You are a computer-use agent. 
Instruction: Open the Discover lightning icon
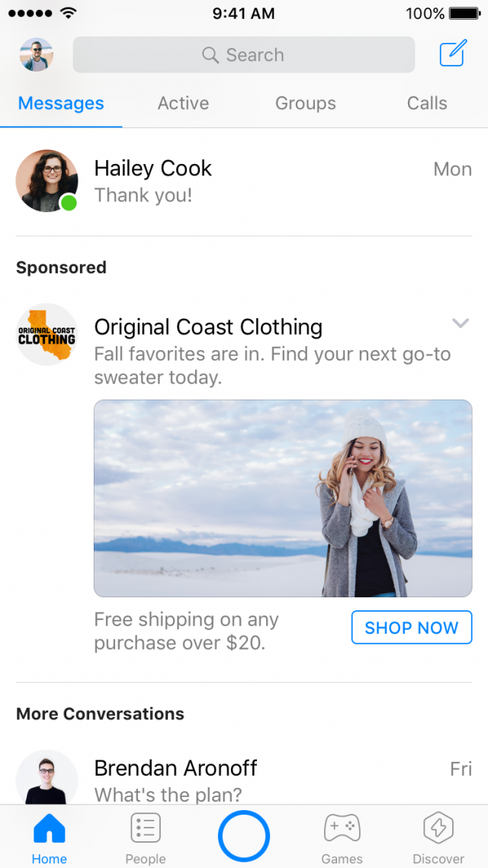[x=438, y=830]
